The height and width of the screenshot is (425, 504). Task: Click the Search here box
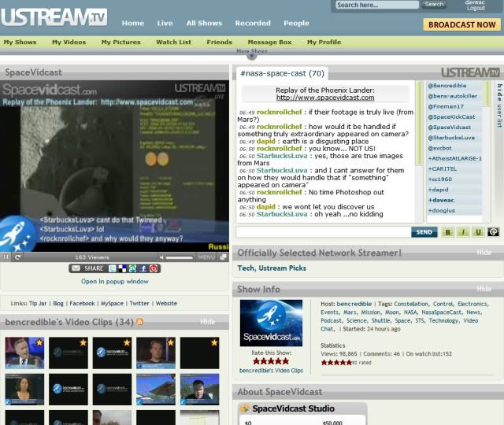[x=377, y=5]
